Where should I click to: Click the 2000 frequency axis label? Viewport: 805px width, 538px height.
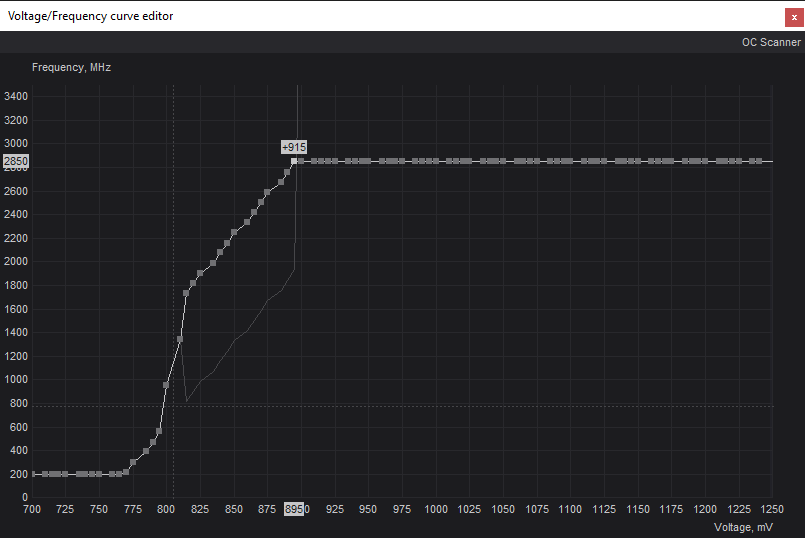point(16,261)
